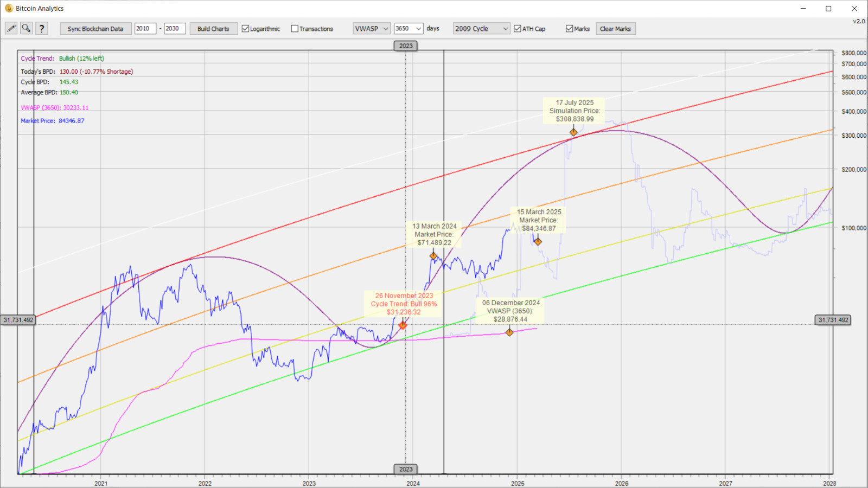Click the Bitcoin Analytics app icon
Viewport: 868px width, 488px height.
click(x=9, y=8)
